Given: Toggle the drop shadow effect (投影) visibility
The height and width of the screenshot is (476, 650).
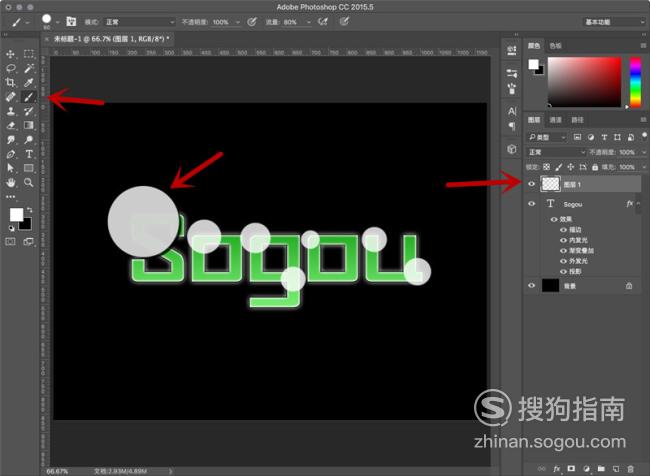Looking at the screenshot, I should [563, 271].
